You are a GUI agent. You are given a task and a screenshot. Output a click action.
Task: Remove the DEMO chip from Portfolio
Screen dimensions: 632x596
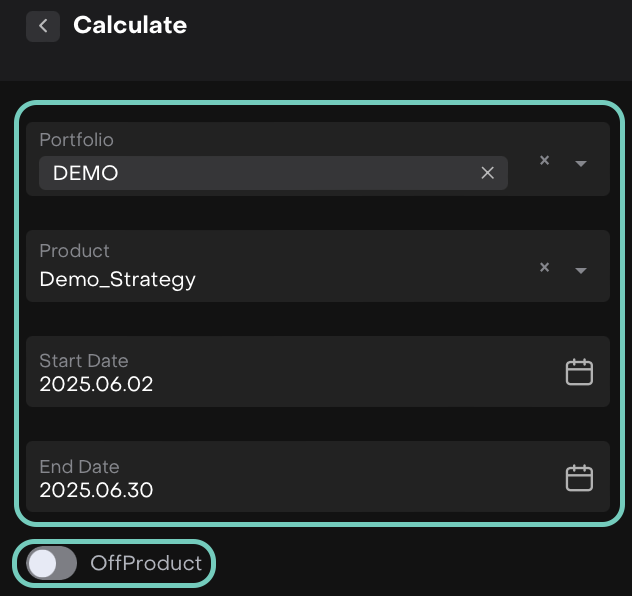point(488,173)
